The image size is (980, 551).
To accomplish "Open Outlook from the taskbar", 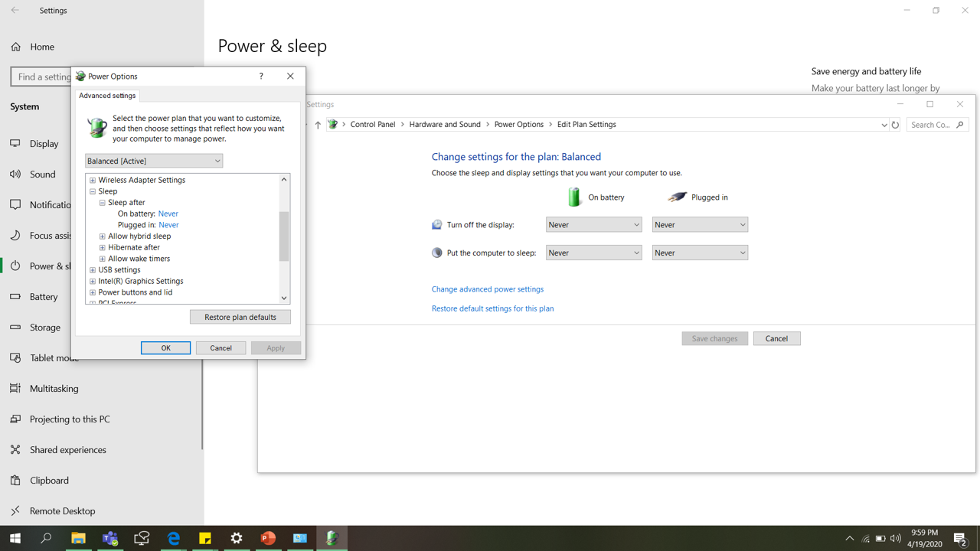I will pos(299,538).
